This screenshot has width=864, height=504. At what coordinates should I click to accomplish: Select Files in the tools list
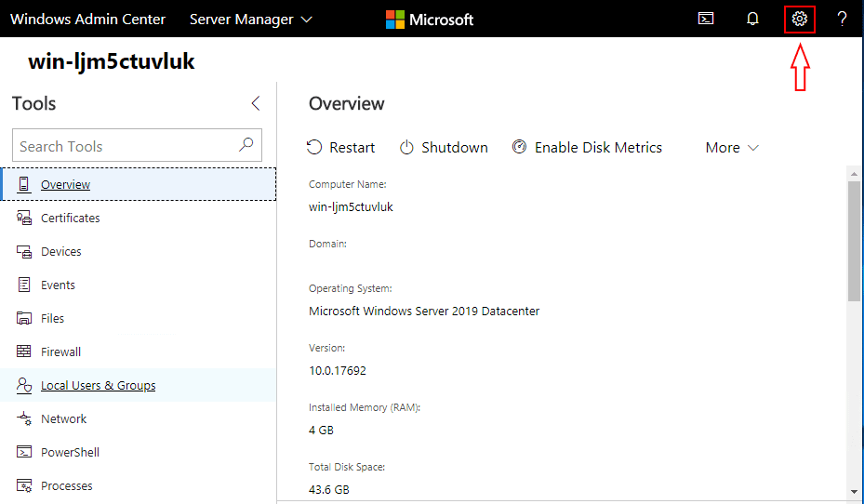point(52,318)
